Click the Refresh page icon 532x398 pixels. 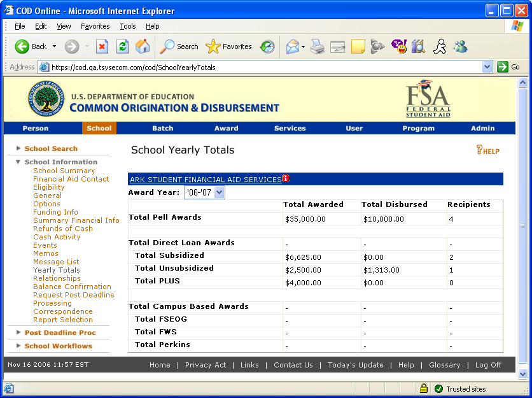pyautogui.click(x=122, y=46)
